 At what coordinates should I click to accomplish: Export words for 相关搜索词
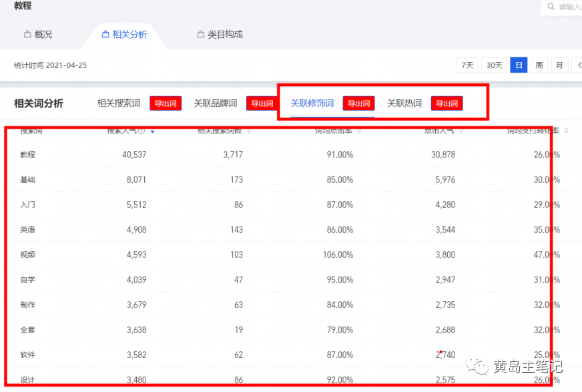166,103
